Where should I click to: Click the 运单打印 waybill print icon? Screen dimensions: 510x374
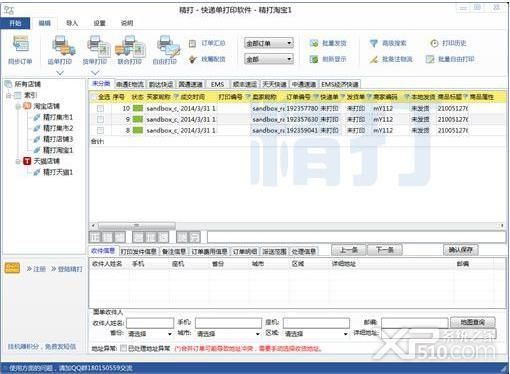tap(63, 46)
